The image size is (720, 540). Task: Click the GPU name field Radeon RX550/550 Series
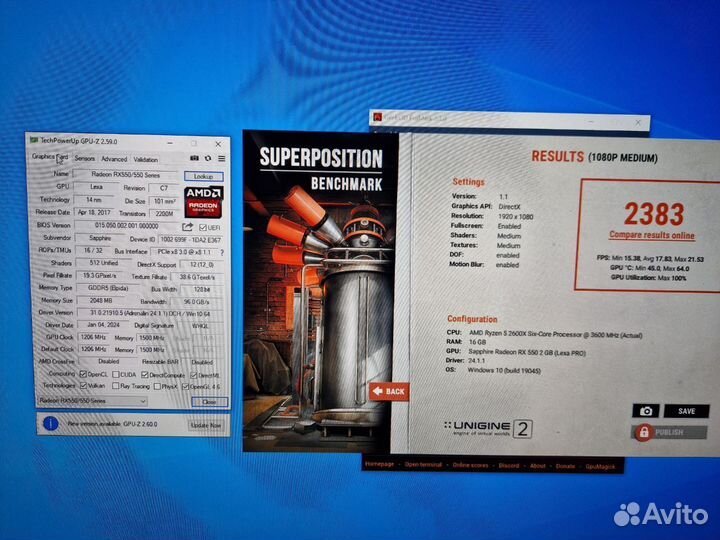coord(126,175)
